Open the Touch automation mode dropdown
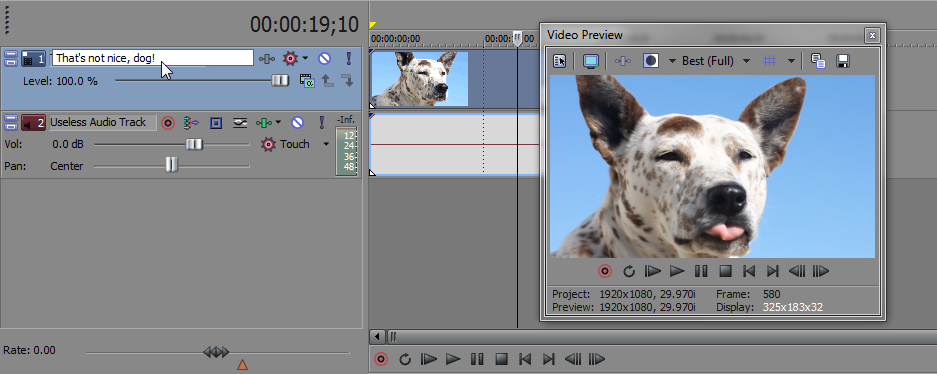This screenshot has height=374, width=937. point(326,144)
